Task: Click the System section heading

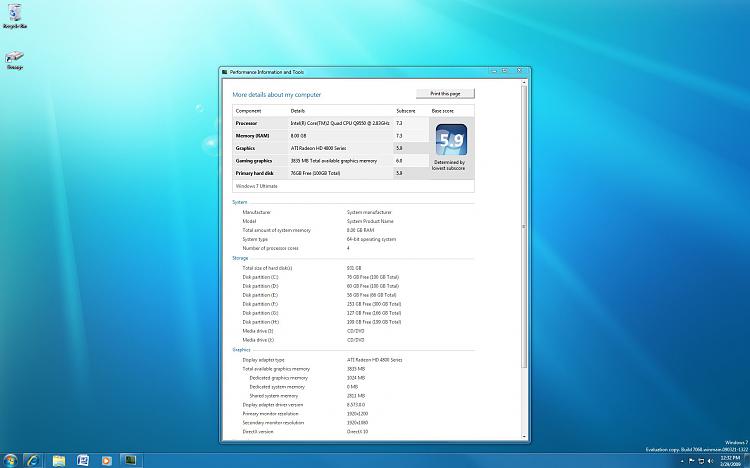Action: (x=240, y=202)
